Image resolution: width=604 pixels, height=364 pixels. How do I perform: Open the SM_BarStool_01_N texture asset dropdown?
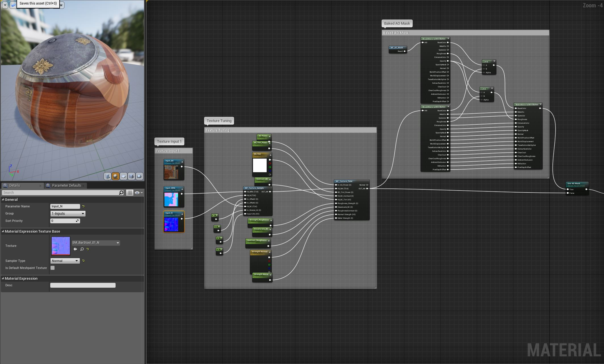pyautogui.click(x=96, y=243)
